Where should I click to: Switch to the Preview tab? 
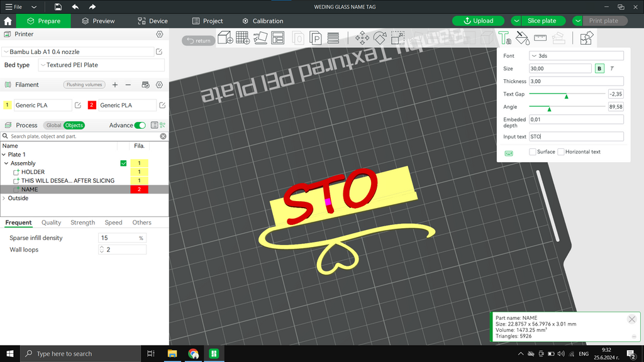point(98,21)
